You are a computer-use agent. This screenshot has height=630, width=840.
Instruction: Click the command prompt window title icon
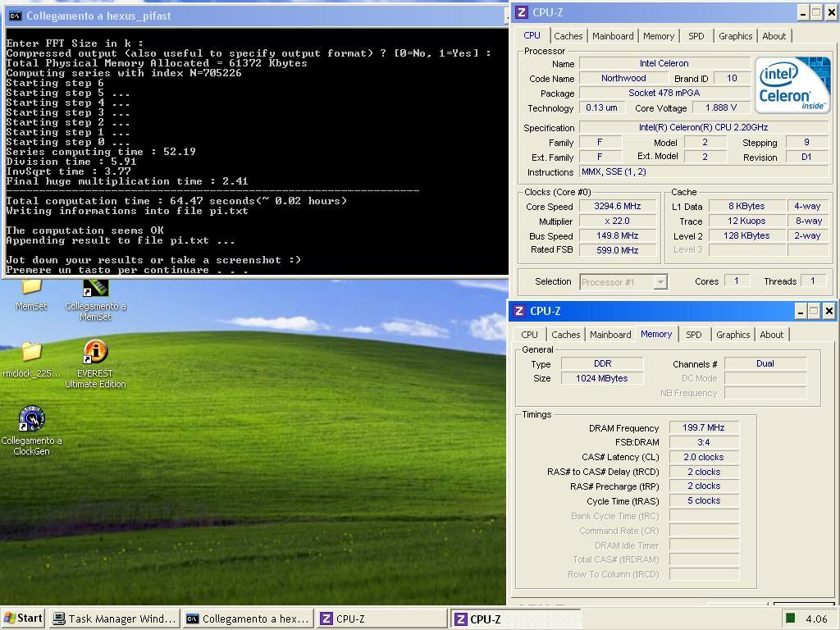(x=15, y=16)
